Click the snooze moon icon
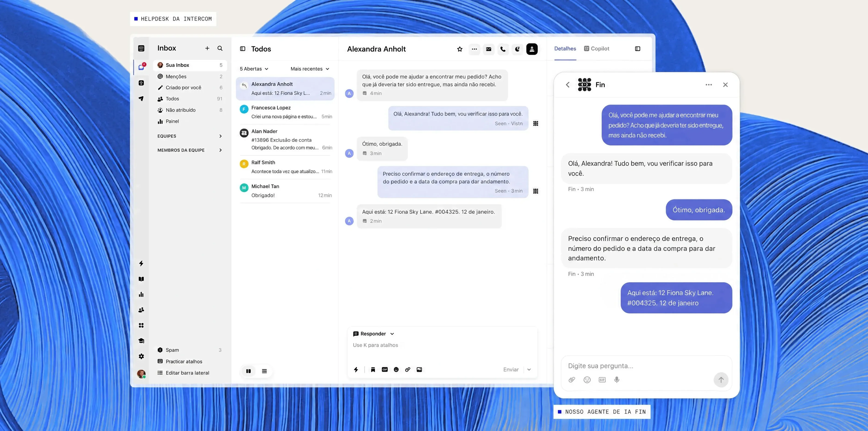The image size is (868, 431). pyautogui.click(x=518, y=49)
